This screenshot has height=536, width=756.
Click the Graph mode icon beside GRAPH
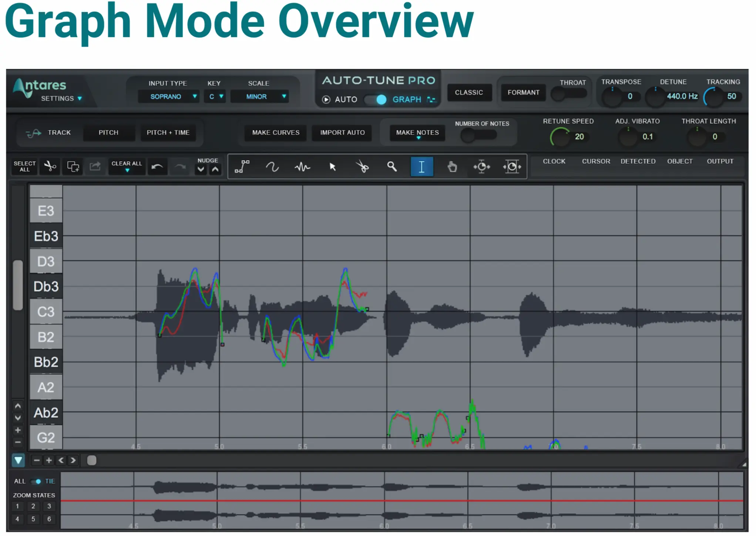tap(431, 100)
